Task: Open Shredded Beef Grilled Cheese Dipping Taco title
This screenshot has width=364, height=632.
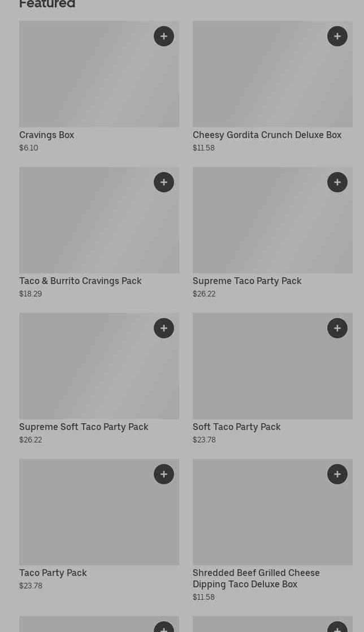Action: coord(256,578)
